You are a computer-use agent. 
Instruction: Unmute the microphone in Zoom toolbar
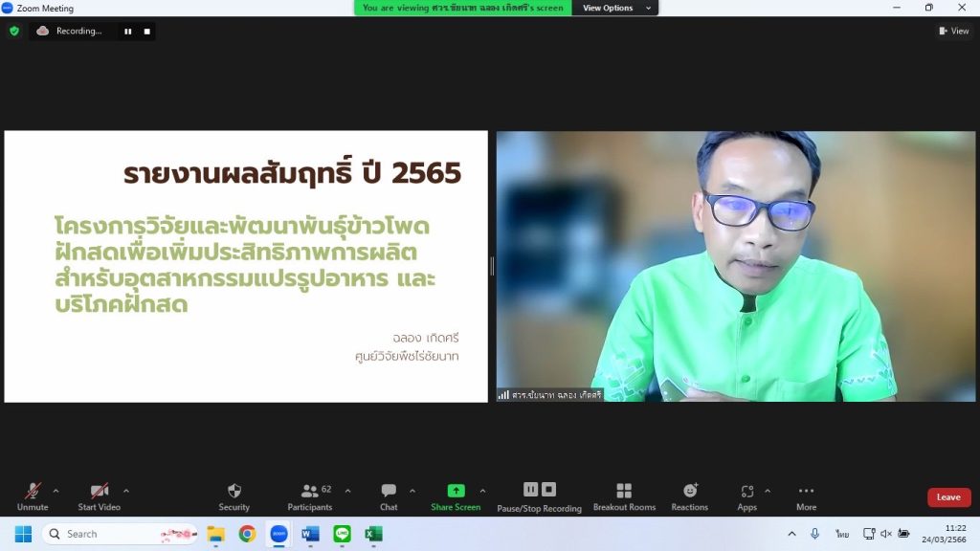pyautogui.click(x=33, y=496)
